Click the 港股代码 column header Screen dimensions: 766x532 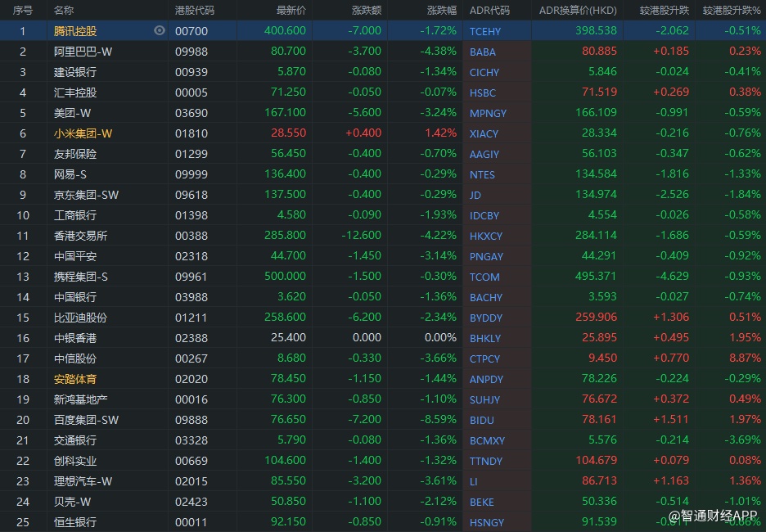(x=195, y=11)
